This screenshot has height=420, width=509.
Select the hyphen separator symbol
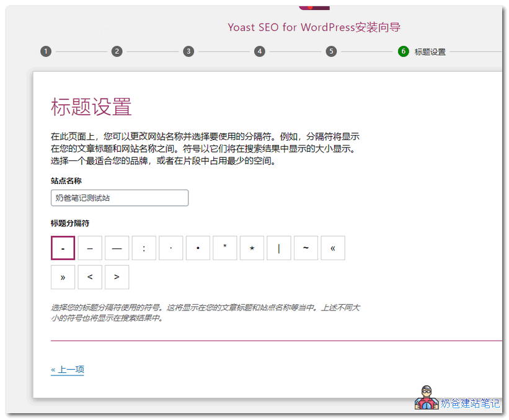63,248
